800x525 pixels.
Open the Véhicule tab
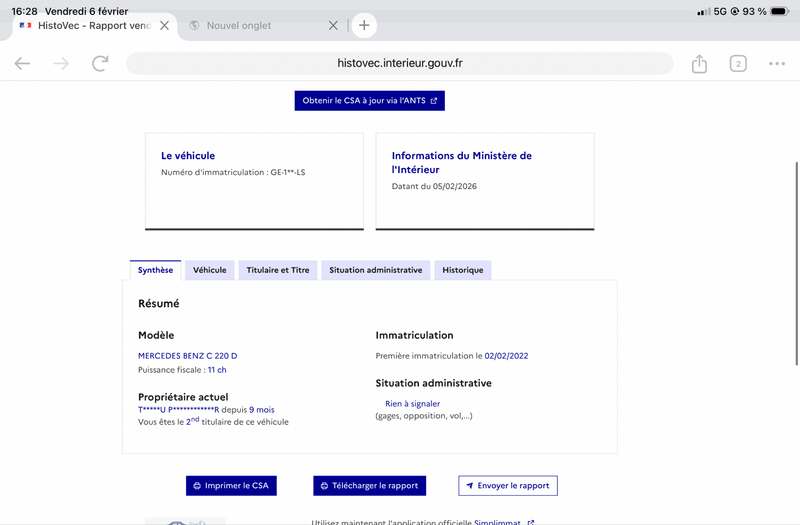click(x=209, y=270)
